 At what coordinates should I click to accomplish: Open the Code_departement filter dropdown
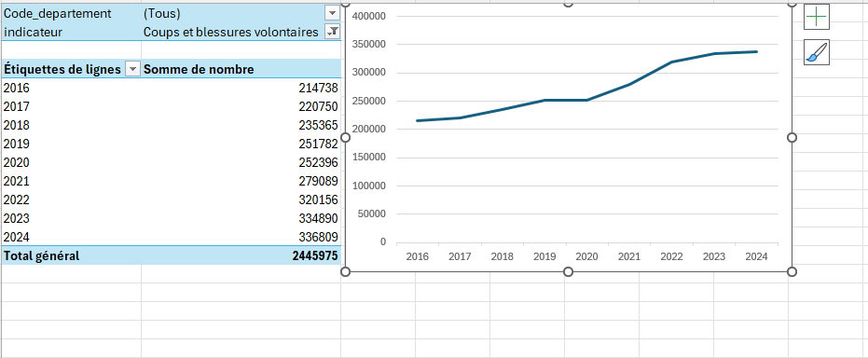(x=332, y=13)
